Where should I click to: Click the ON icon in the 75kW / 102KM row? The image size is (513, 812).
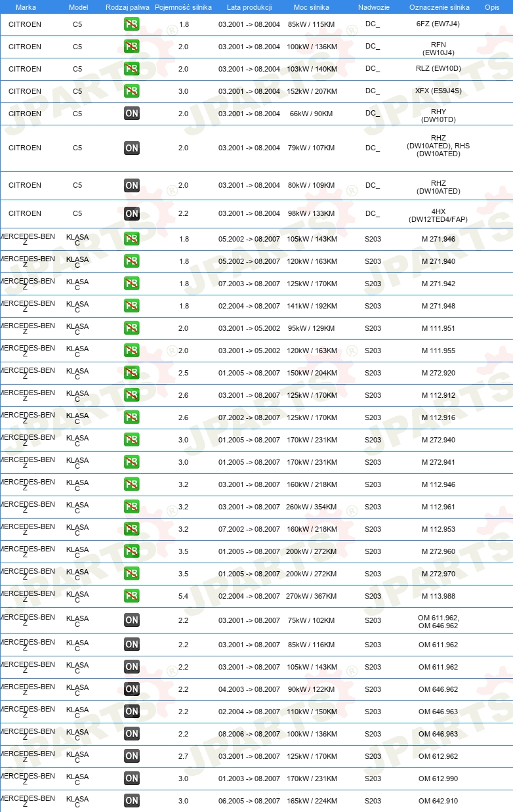[x=132, y=620]
